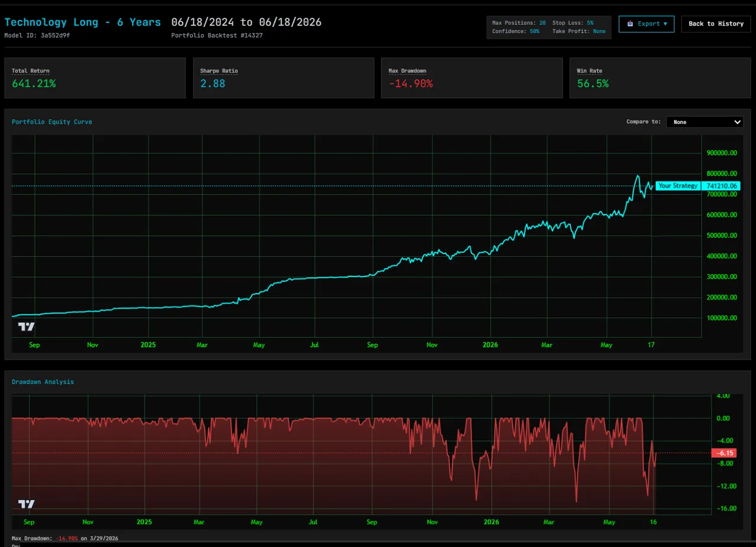Click the Portfolio Backtest #14327 text
This screenshot has height=547, width=756.
[217, 35]
